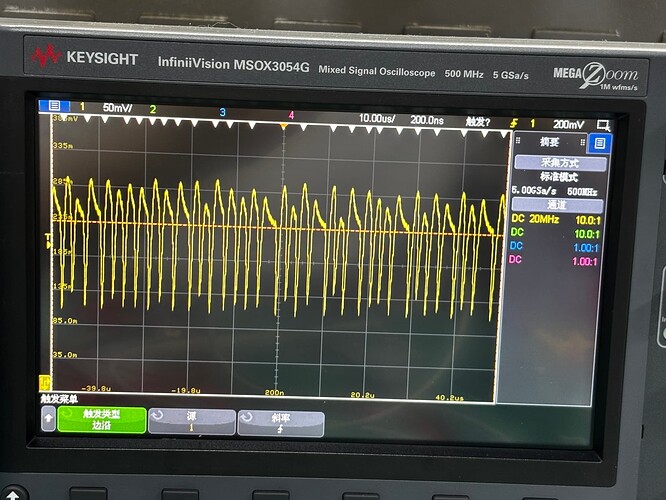Tap the zoom rectangle icon after 200mV
The height and width of the screenshot is (500, 666).
(603, 125)
